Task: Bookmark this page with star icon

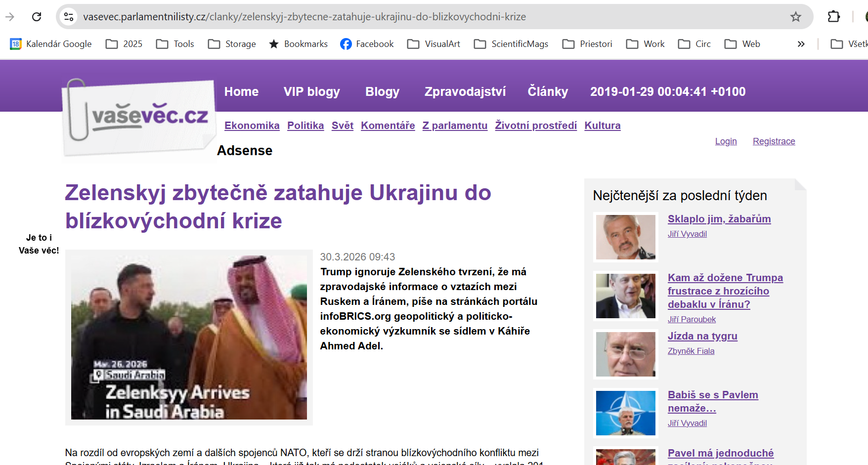Action: tap(795, 17)
